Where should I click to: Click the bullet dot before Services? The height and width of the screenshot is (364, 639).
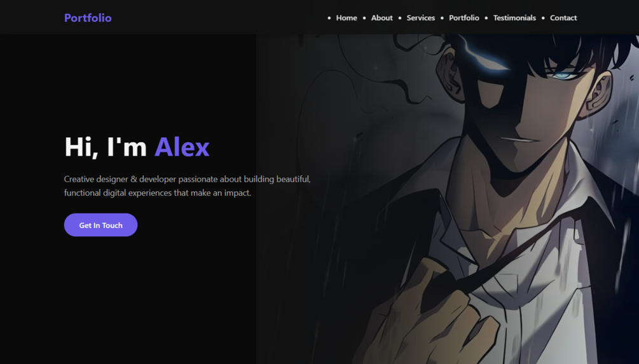point(400,18)
